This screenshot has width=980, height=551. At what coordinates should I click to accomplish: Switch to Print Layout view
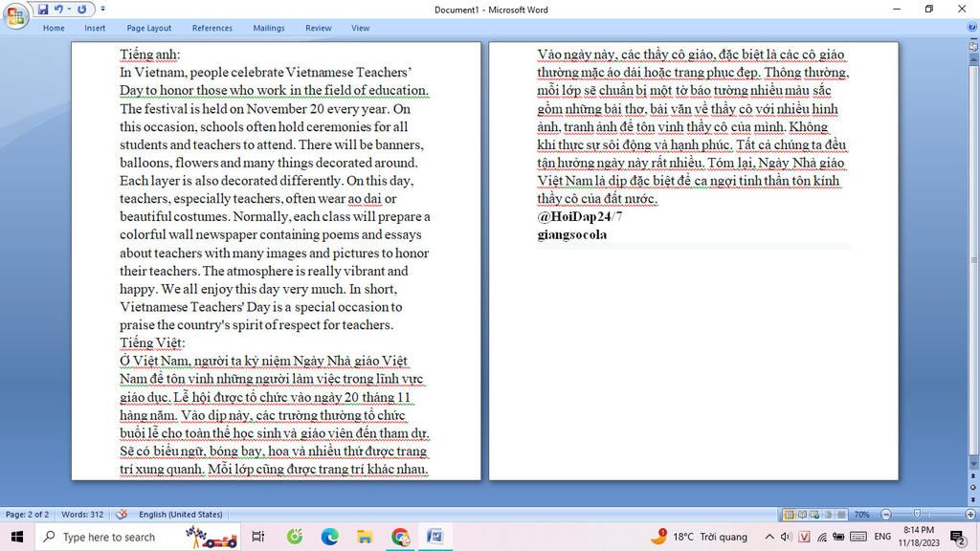[x=789, y=514]
